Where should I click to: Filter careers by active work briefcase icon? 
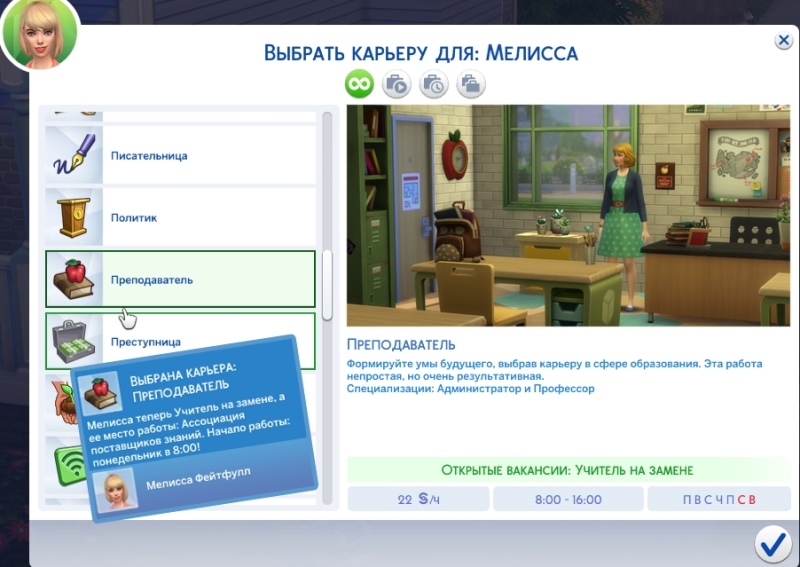coord(396,84)
